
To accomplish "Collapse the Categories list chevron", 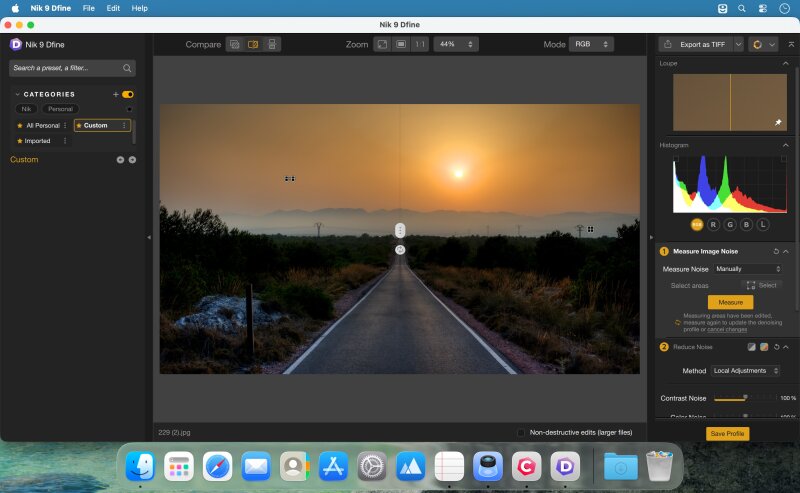I will (x=17, y=94).
